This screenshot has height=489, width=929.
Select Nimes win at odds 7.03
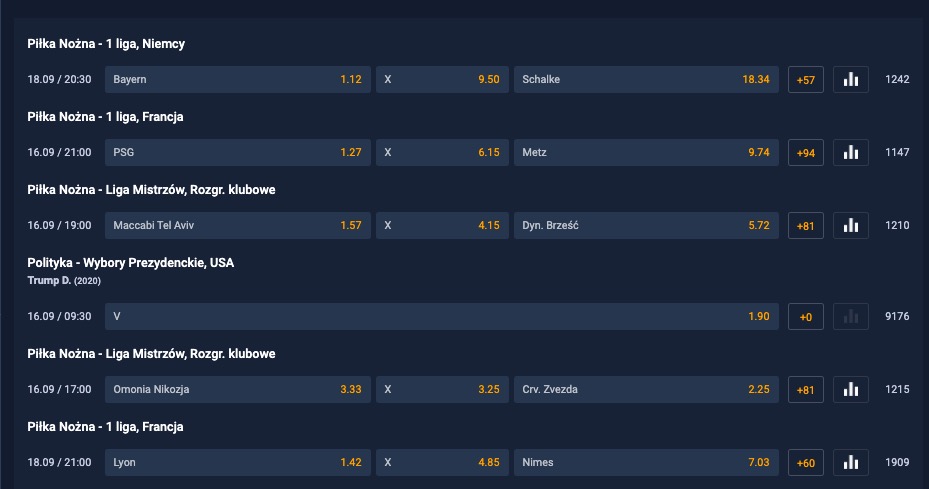click(646, 462)
